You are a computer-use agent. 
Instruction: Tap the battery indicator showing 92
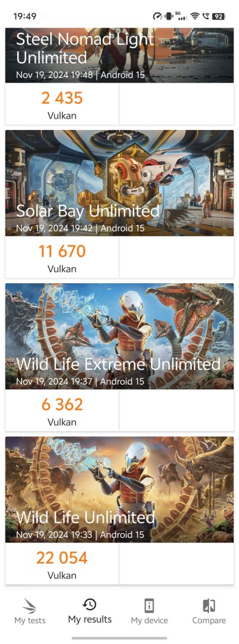tap(219, 17)
